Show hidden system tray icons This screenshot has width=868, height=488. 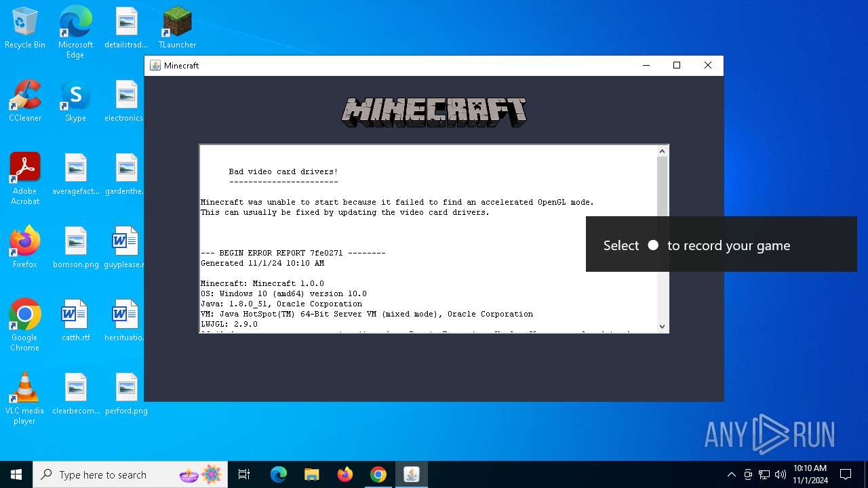click(731, 474)
